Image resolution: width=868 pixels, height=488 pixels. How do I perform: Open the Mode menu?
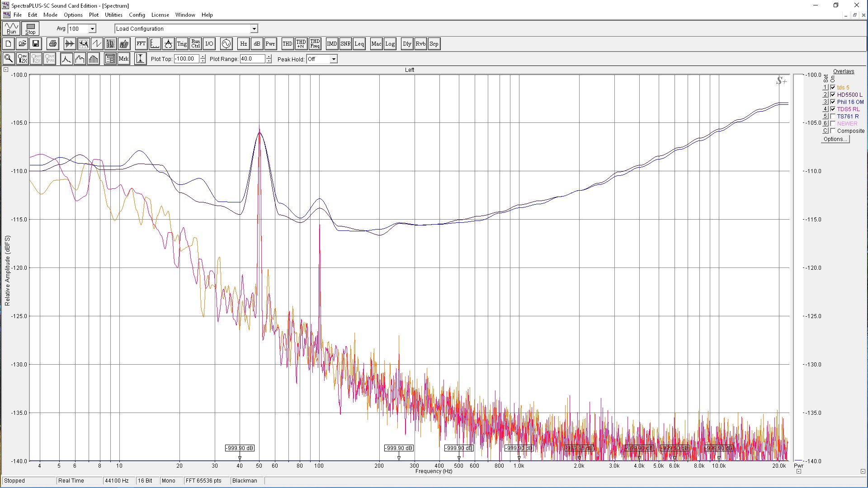pyautogui.click(x=50, y=15)
